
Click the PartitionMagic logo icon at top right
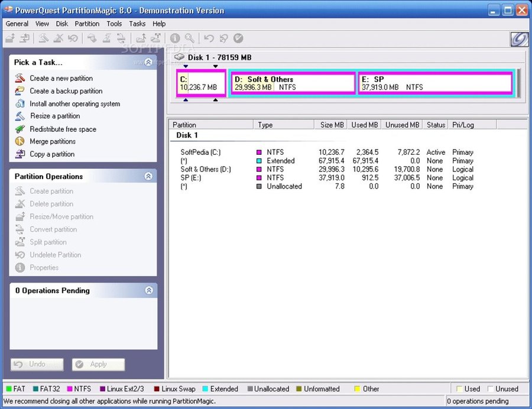518,39
